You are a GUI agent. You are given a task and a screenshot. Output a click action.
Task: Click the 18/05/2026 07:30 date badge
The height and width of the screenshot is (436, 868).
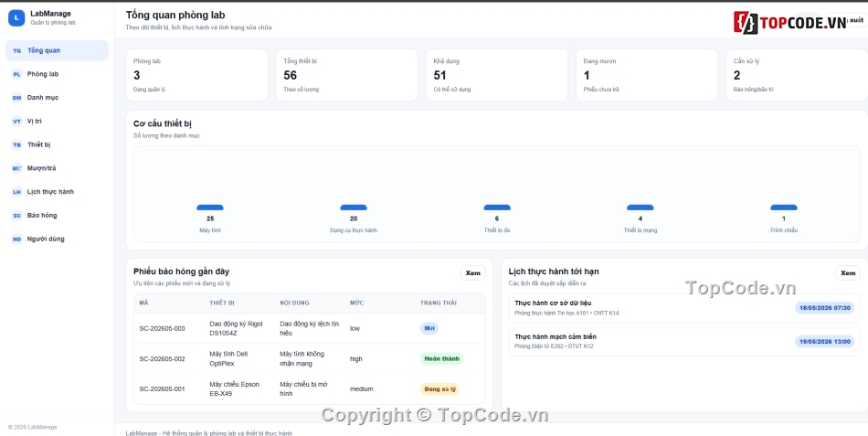click(824, 308)
